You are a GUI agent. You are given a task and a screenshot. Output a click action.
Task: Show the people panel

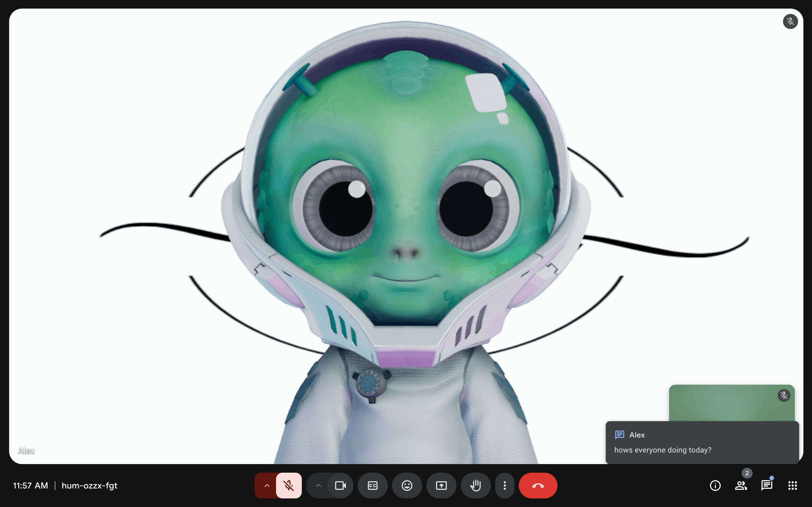tap(741, 485)
